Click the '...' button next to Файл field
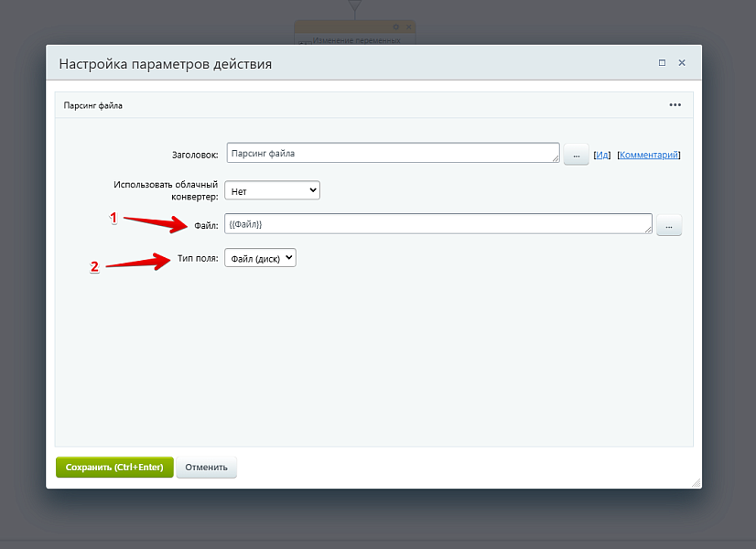This screenshot has height=549, width=756. pyautogui.click(x=669, y=225)
